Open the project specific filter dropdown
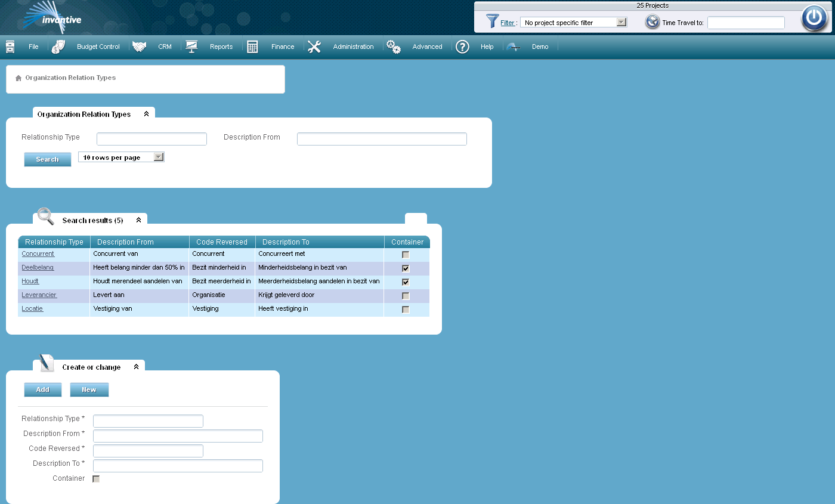 [x=573, y=22]
